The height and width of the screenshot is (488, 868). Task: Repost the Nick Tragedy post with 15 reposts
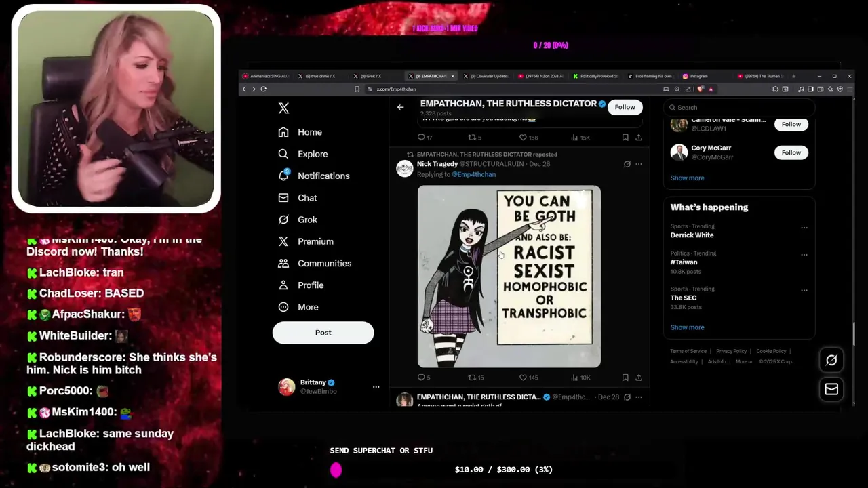476,378
